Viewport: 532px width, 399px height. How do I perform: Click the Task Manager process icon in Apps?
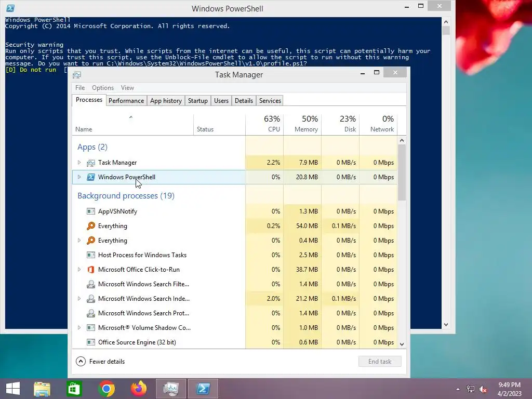(90, 163)
